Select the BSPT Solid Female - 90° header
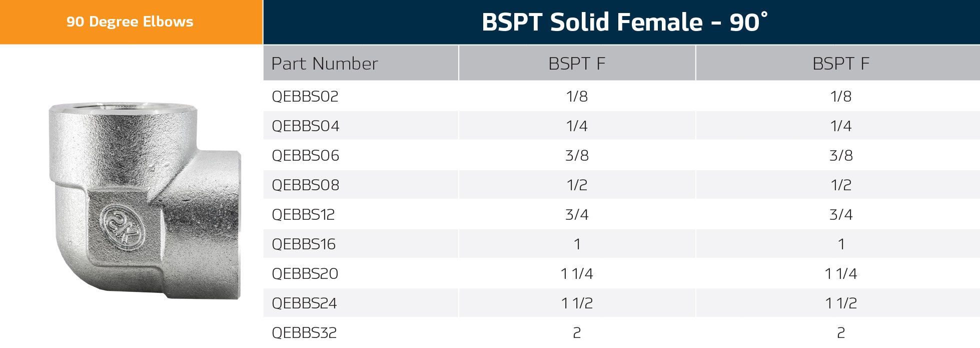 click(x=623, y=23)
